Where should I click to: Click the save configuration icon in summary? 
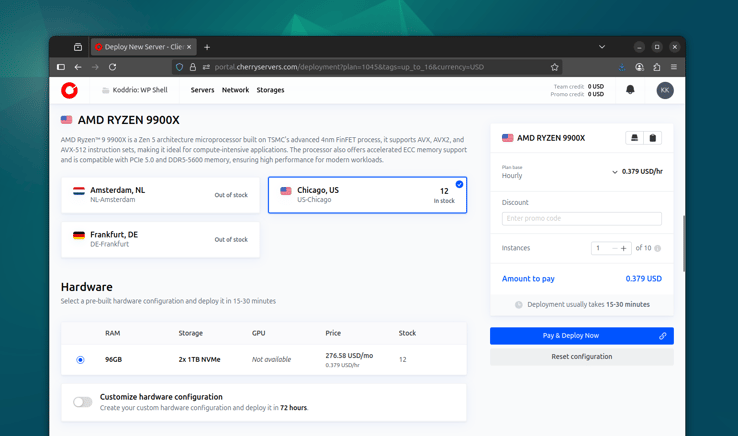click(634, 138)
